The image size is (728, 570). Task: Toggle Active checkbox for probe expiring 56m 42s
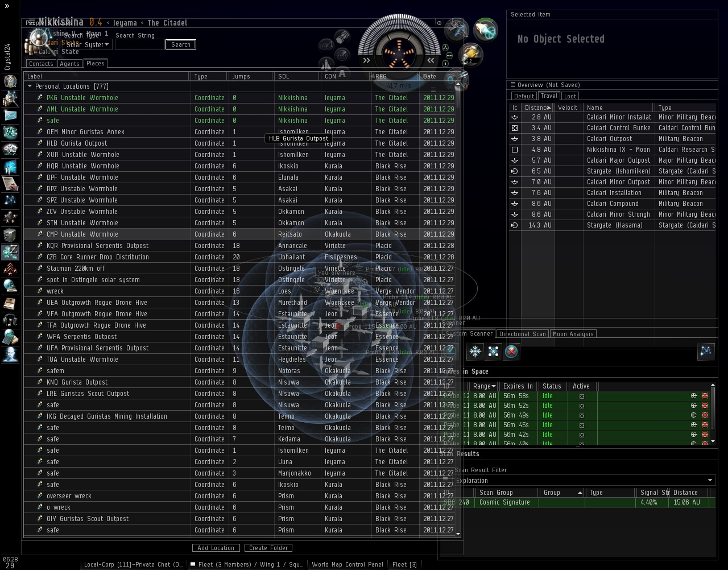(x=581, y=435)
